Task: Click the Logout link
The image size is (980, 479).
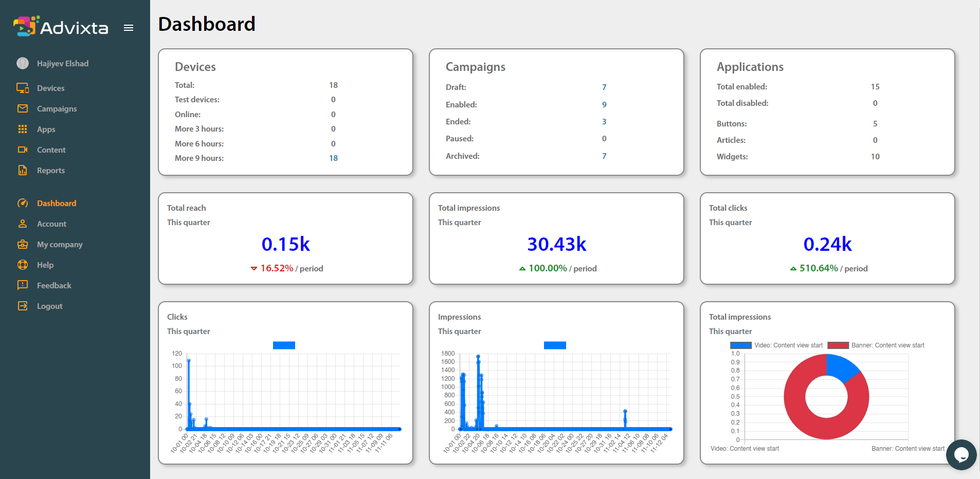Action: pos(49,306)
